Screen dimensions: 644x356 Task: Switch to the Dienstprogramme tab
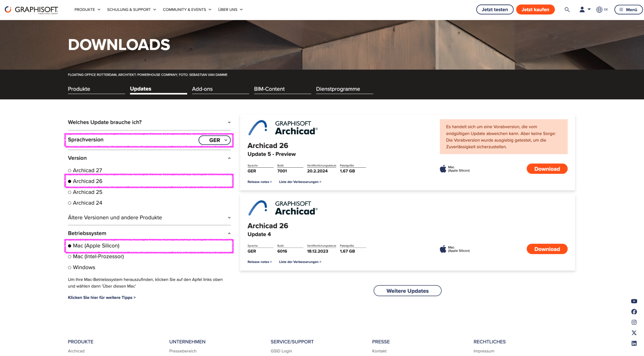click(x=345, y=89)
